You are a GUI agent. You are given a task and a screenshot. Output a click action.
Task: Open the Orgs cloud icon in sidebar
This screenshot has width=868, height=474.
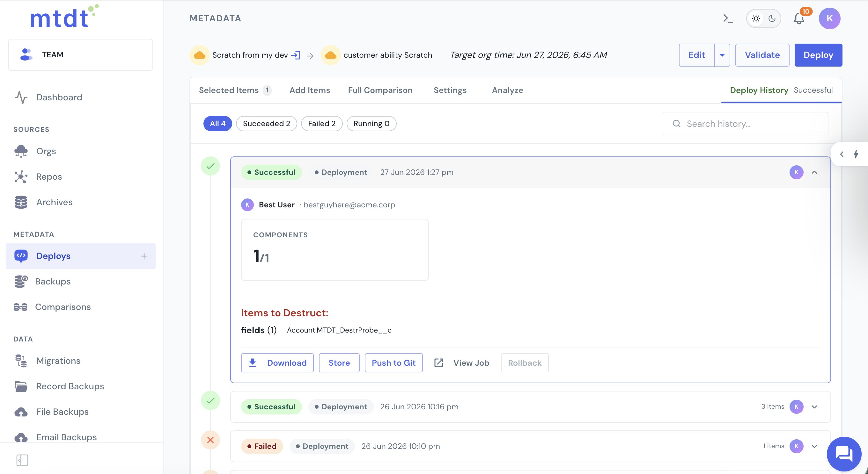pyautogui.click(x=21, y=151)
